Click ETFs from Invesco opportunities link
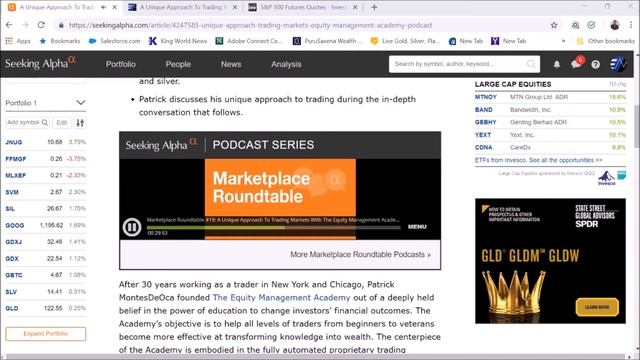640x360 pixels. (538, 160)
